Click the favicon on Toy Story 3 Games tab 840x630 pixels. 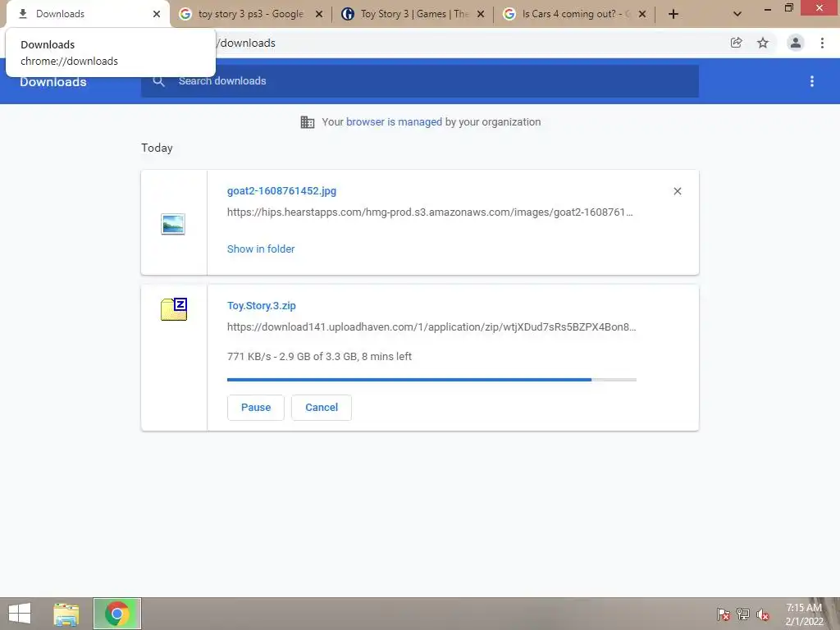click(348, 14)
